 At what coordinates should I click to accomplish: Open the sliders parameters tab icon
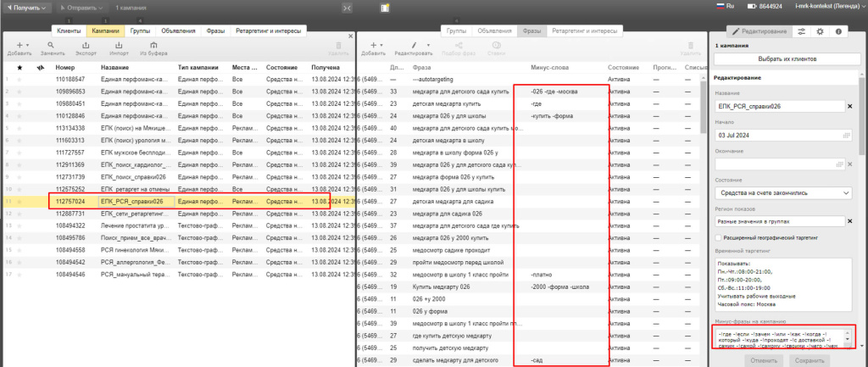click(802, 31)
